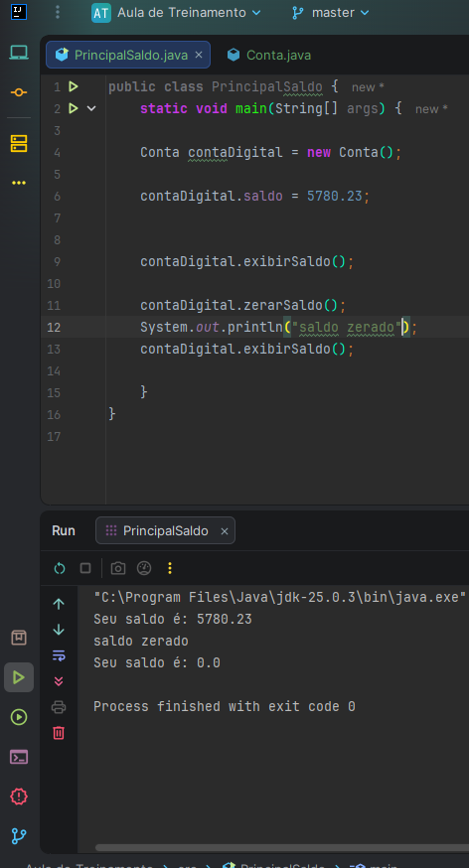Toggle the Run tool window button
Image resolution: width=469 pixels, height=868 pixels.
[19, 677]
